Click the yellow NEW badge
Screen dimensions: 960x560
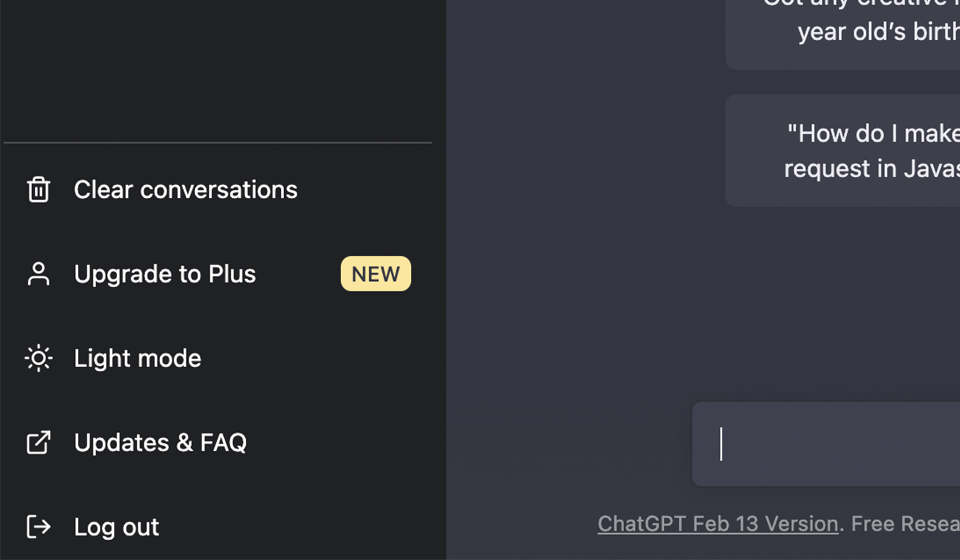[x=376, y=274]
